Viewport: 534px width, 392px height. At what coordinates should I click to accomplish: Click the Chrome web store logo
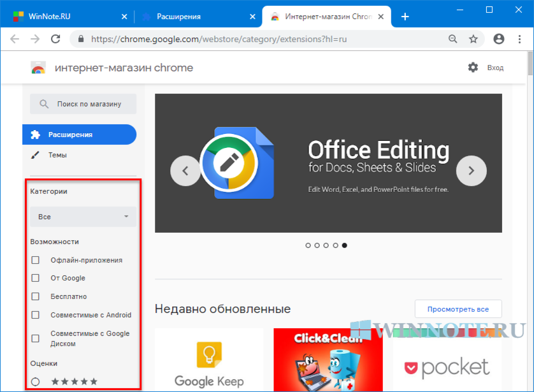click(38, 68)
